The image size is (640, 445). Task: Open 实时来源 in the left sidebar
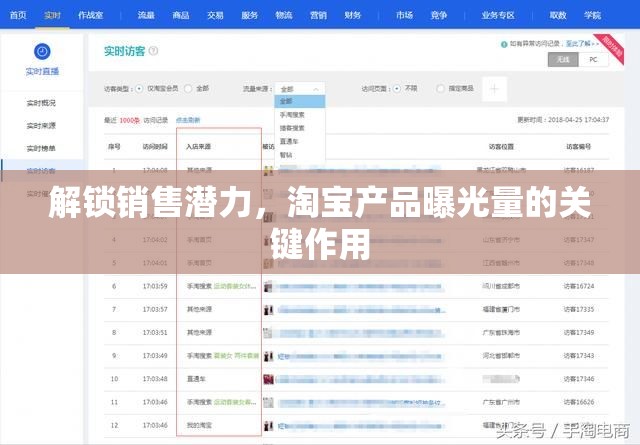point(41,126)
